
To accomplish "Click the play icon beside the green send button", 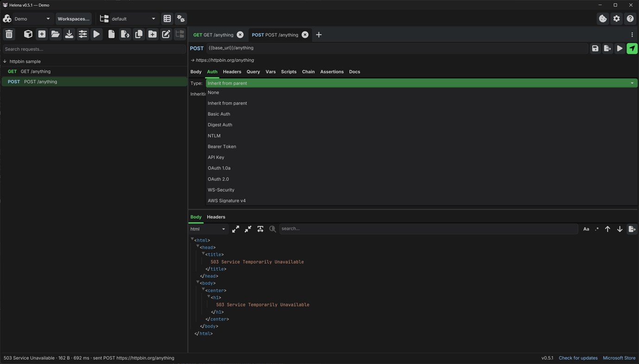I will 620,48.
